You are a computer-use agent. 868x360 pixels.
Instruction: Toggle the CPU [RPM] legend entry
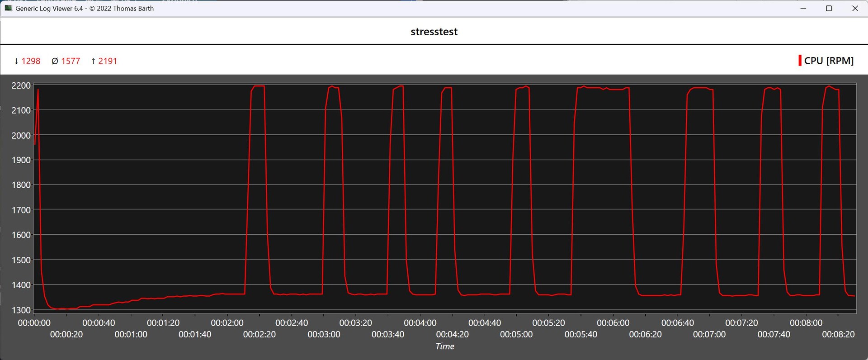(828, 61)
